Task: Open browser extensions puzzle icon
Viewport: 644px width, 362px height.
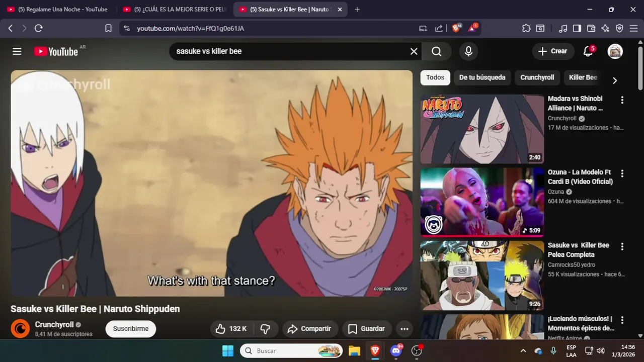Action: 526,28
